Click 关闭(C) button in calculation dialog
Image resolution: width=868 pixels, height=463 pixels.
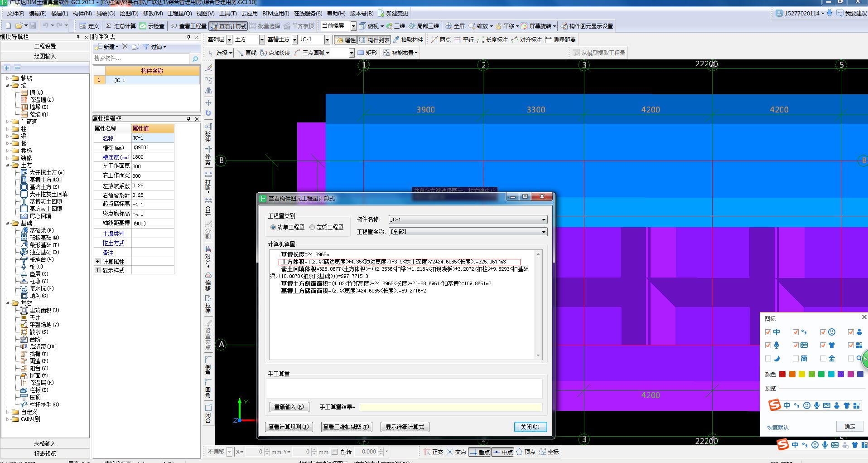pos(530,427)
